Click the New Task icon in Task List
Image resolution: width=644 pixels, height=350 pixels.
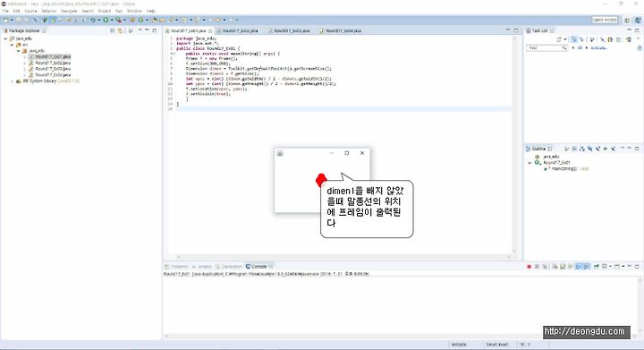point(558,39)
